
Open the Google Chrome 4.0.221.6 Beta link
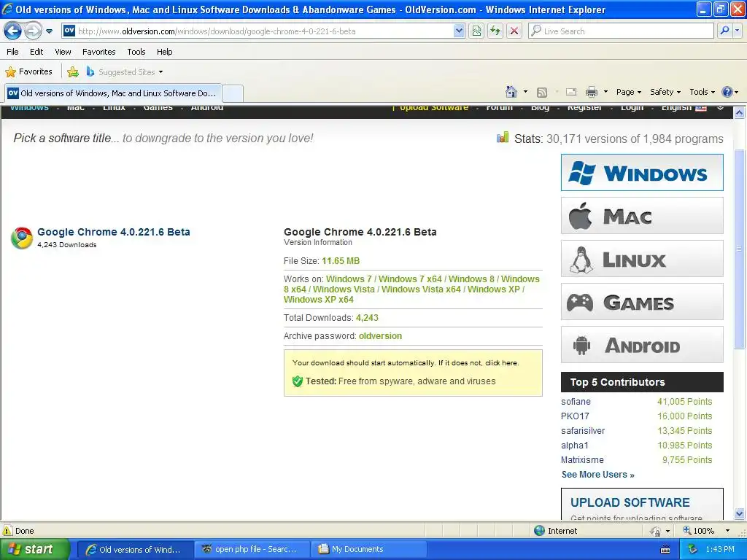point(113,232)
